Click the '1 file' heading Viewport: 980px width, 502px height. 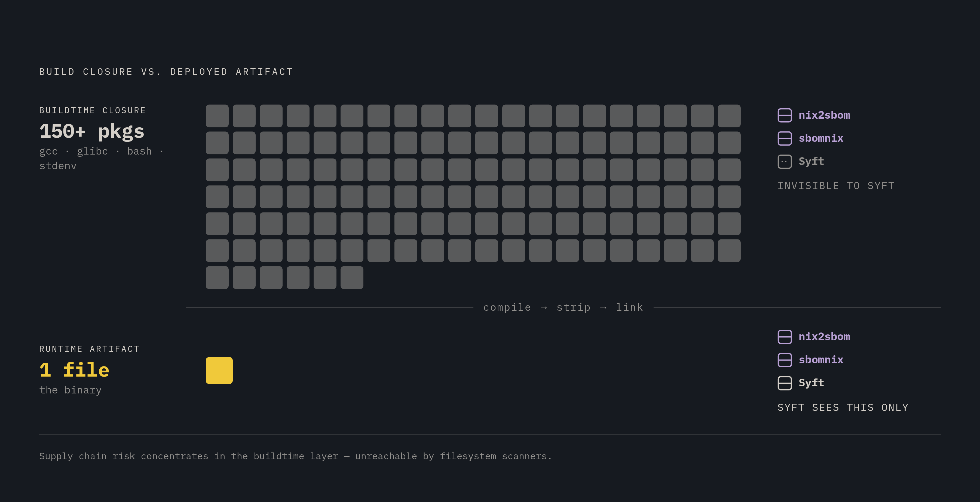click(74, 370)
